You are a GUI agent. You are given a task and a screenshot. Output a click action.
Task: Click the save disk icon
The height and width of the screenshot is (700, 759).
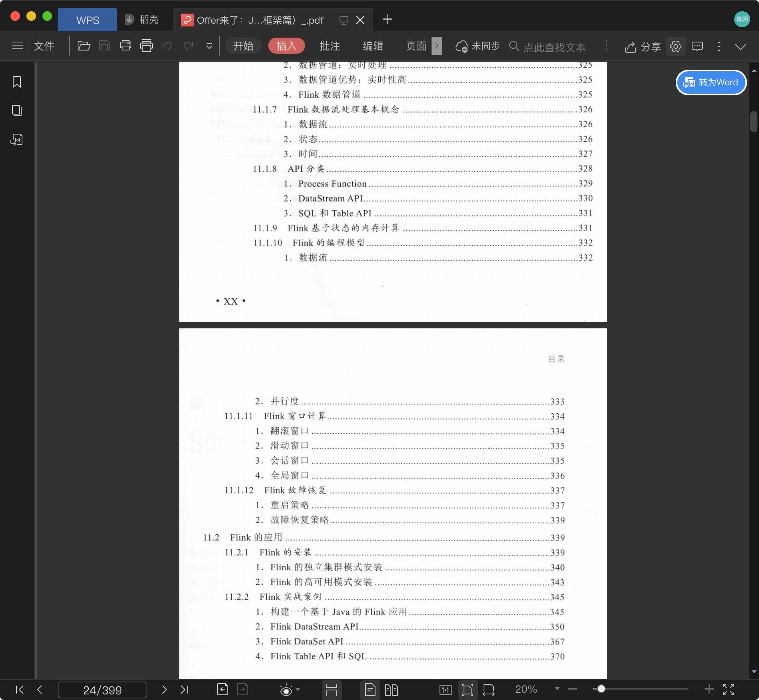pyautogui.click(x=104, y=46)
